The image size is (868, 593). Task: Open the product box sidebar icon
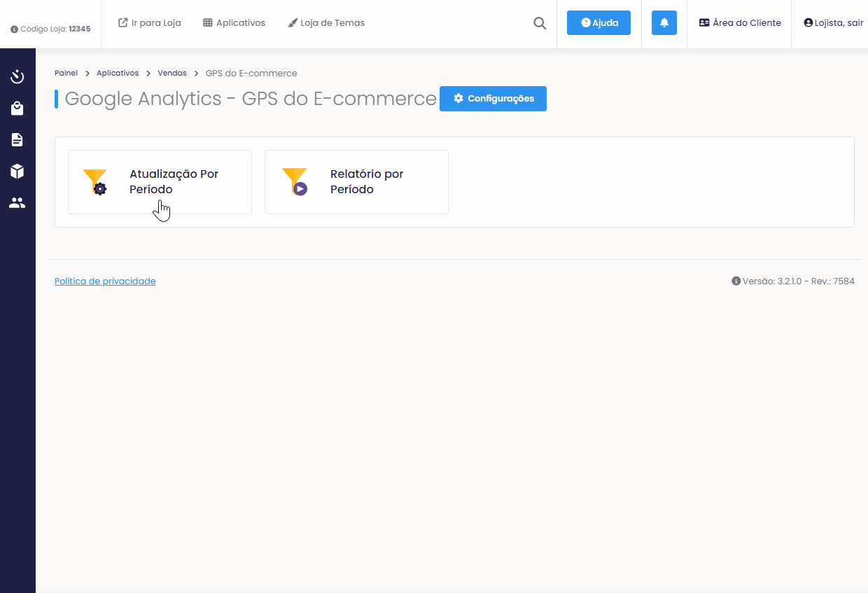pyautogui.click(x=17, y=172)
